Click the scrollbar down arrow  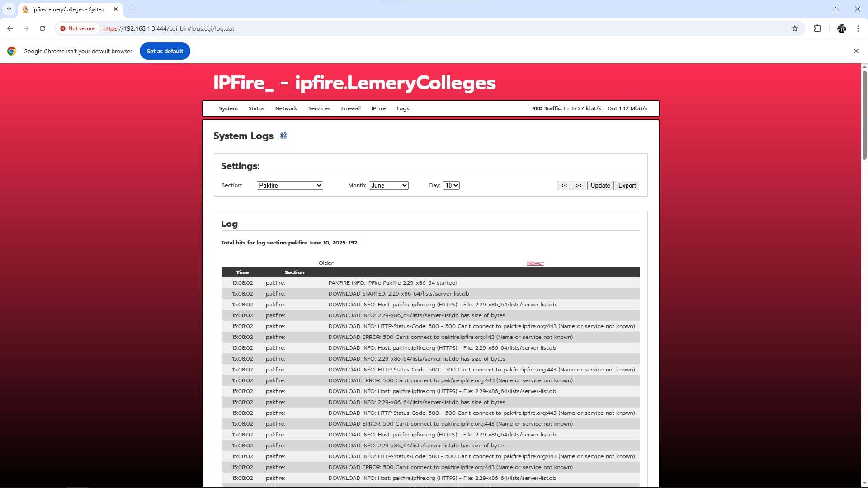pyautogui.click(x=864, y=483)
